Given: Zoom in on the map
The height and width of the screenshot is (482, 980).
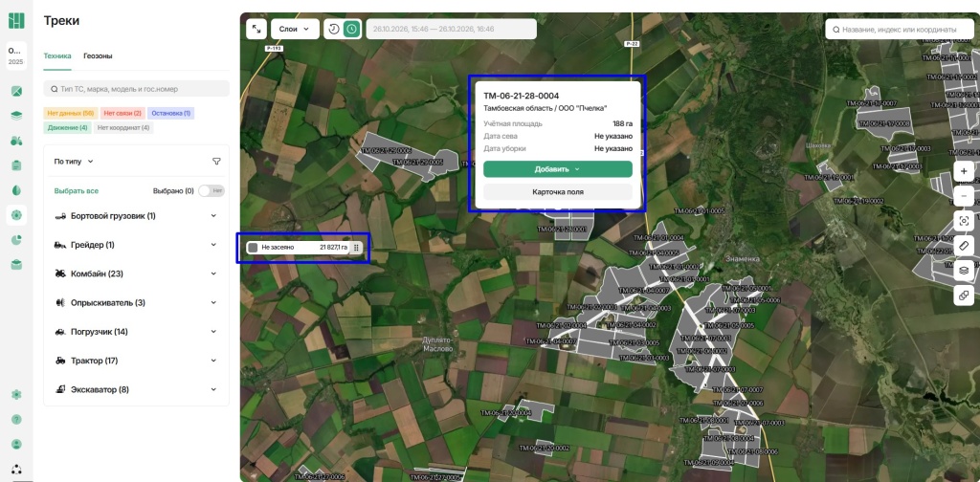Looking at the screenshot, I should (964, 171).
